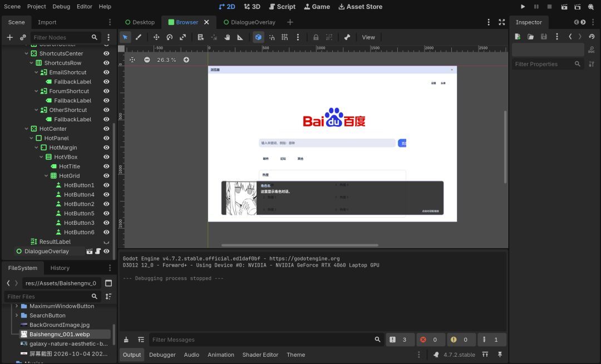Add a new node with the plus icon
The width and height of the screenshot is (601, 364).
pos(10,37)
